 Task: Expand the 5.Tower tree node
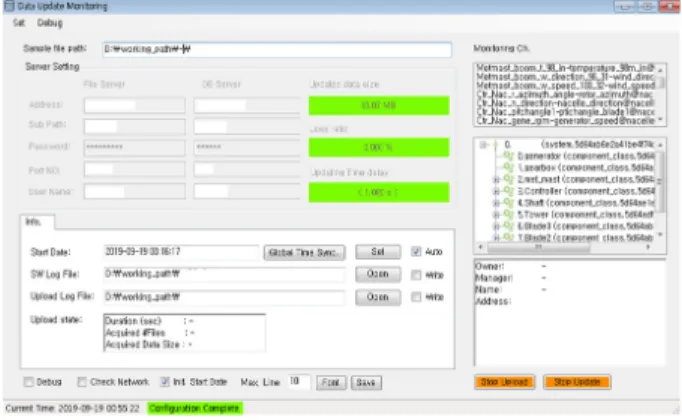[x=496, y=214]
